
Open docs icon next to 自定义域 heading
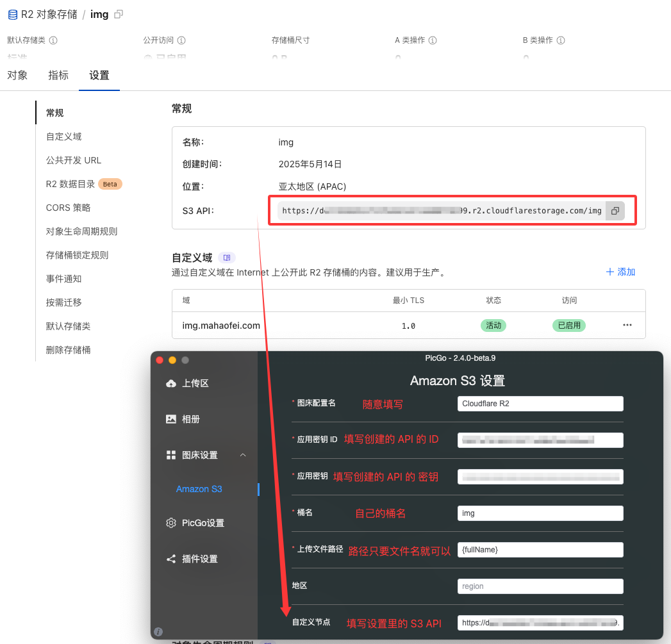pyautogui.click(x=227, y=258)
